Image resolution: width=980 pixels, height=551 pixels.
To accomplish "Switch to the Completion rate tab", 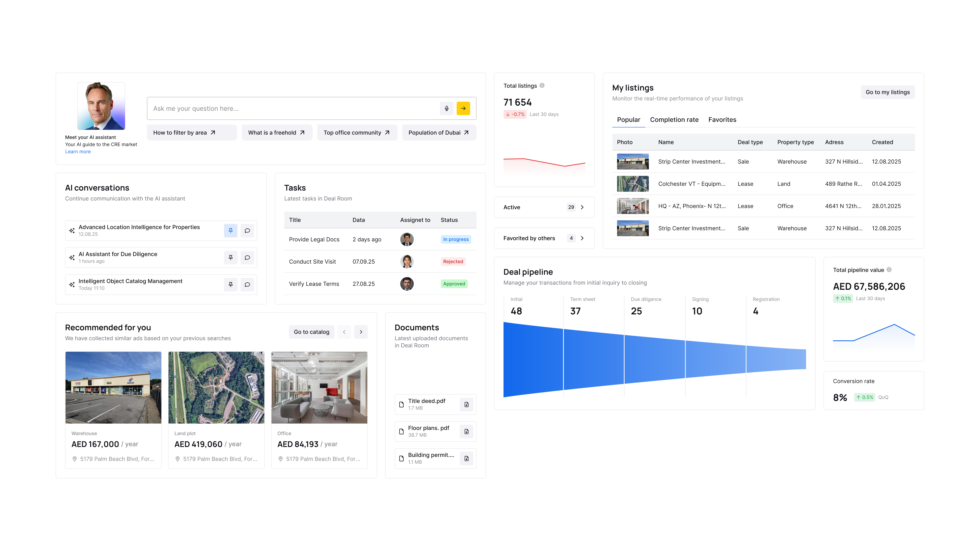I will click(x=674, y=120).
